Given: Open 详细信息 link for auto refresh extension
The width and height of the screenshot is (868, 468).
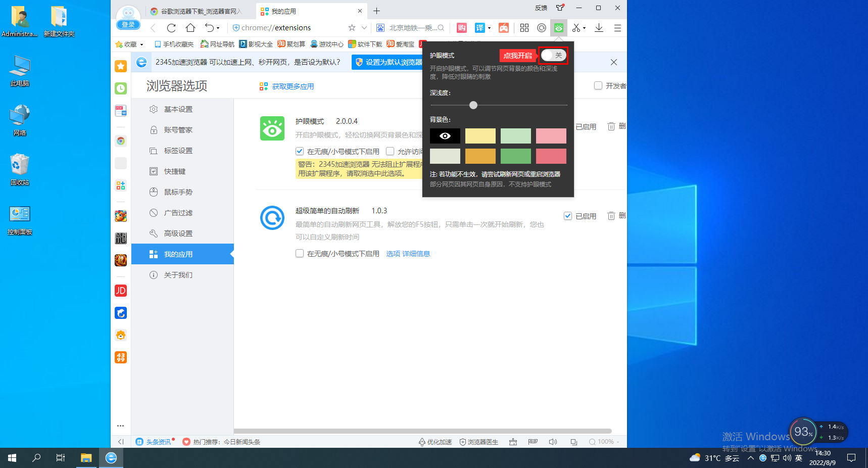Looking at the screenshot, I should 416,254.
